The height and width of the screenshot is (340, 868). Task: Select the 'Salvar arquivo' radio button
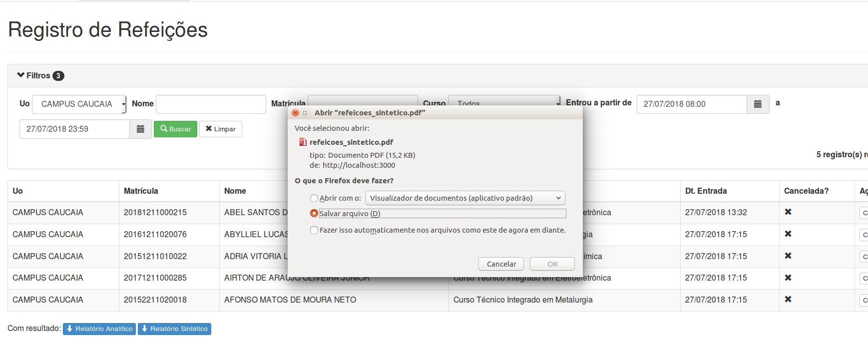[314, 213]
